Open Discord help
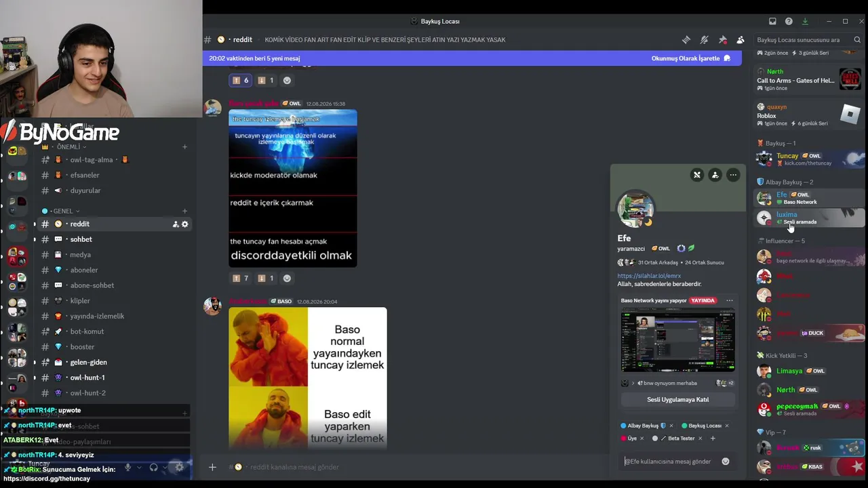868x488 pixels. pyautogui.click(x=789, y=21)
